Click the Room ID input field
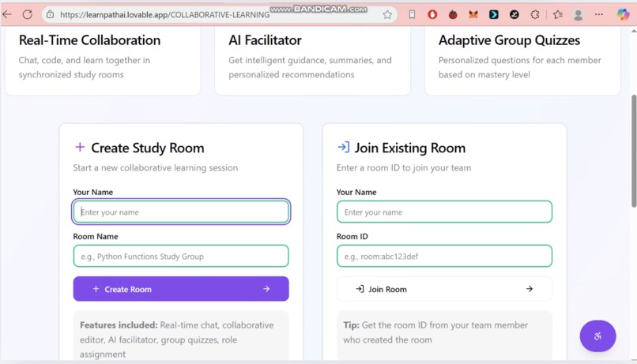 pyautogui.click(x=444, y=256)
